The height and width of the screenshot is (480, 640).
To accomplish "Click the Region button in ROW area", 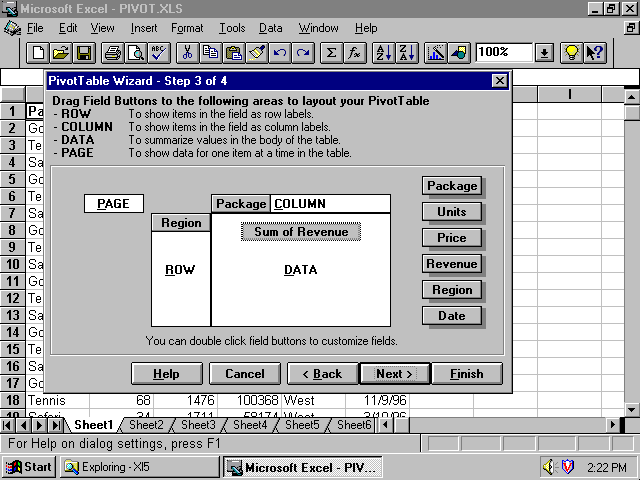I will pyautogui.click(x=181, y=223).
